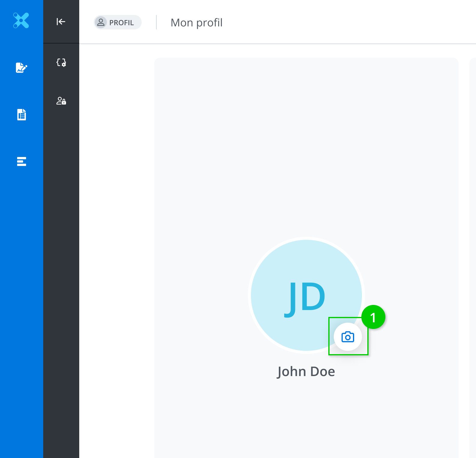This screenshot has height=458, width=476.
Task: Click the user icon inside PROFIL chip
Action: coord(101,22)
